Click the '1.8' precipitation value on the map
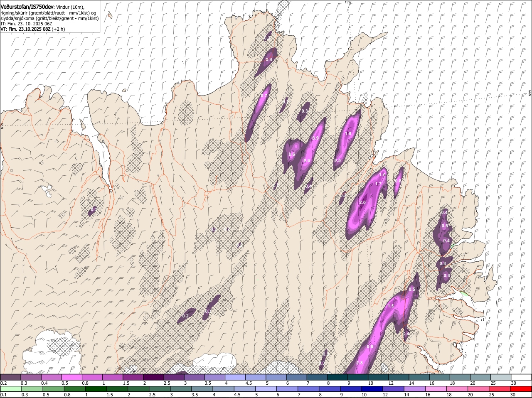The image size is (532, 398). coord(348,133)
